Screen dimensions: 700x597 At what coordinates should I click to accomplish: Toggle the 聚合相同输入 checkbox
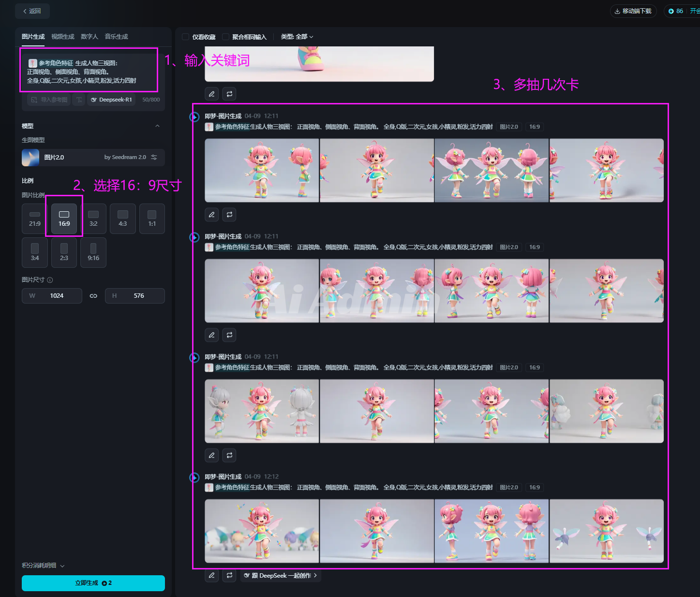point(225,37)
